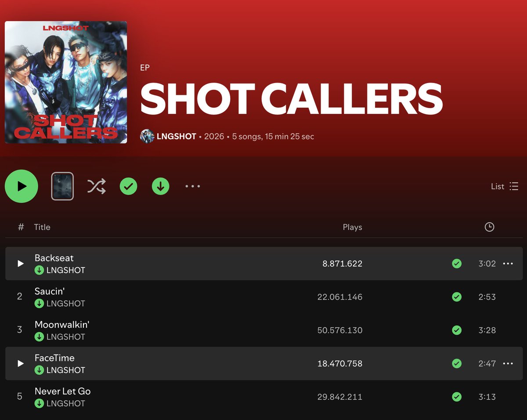The height and width of the screenshot is (420, 527).
Task: Open more options for FaceTime
Action: (508, 364)
